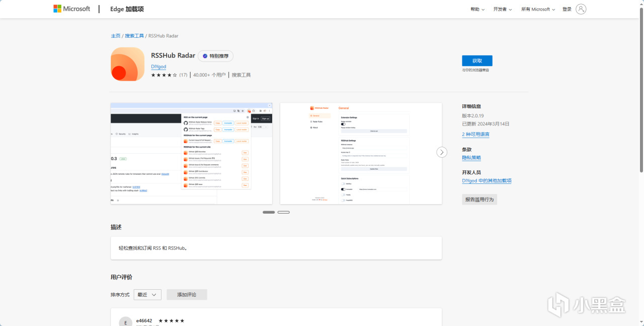Open the DIYgod developer link
644x326 pixels.
(158, 67)
